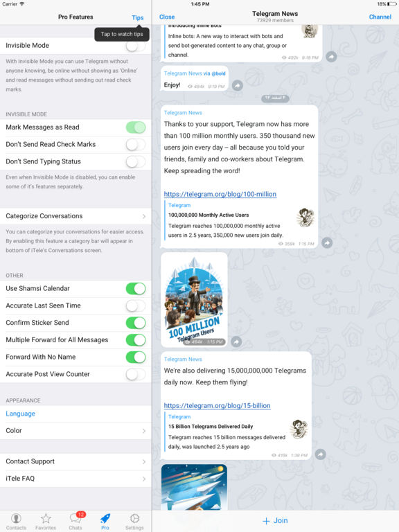Open the Chats tab with badge
This screenshot has height=532, width=399.
point(76,521)
